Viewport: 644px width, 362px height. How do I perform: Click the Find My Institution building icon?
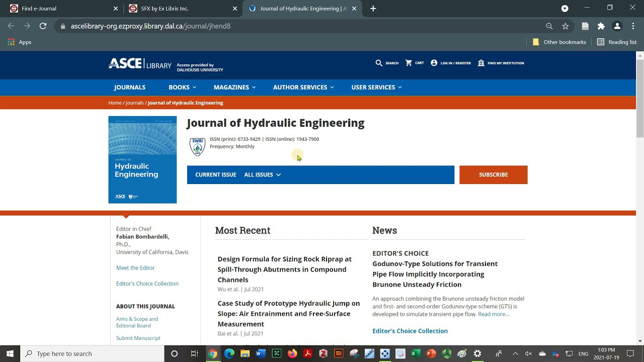(x=481, y=63)
